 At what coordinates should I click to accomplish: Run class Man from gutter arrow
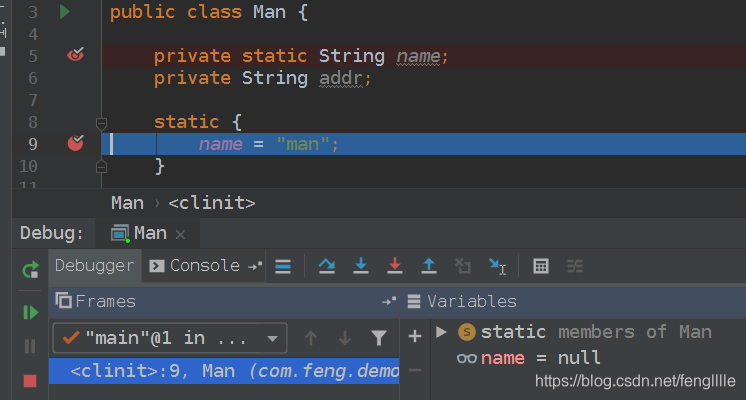click(65, 11)
